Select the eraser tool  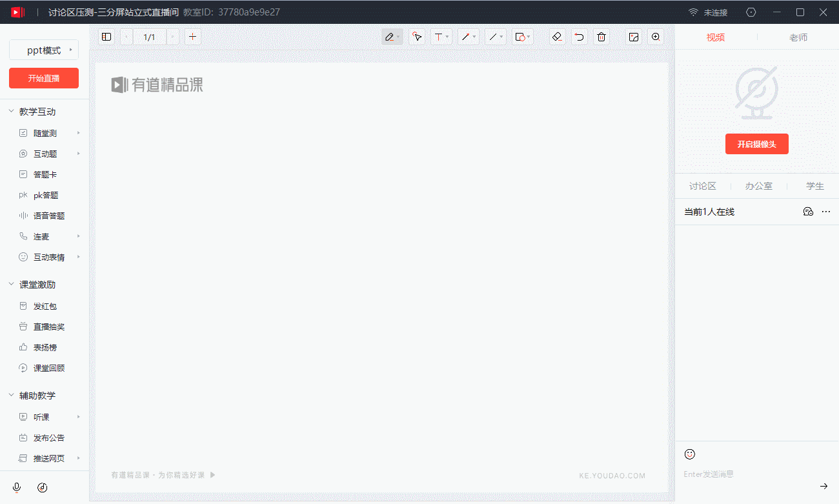[x=558, y=37]
